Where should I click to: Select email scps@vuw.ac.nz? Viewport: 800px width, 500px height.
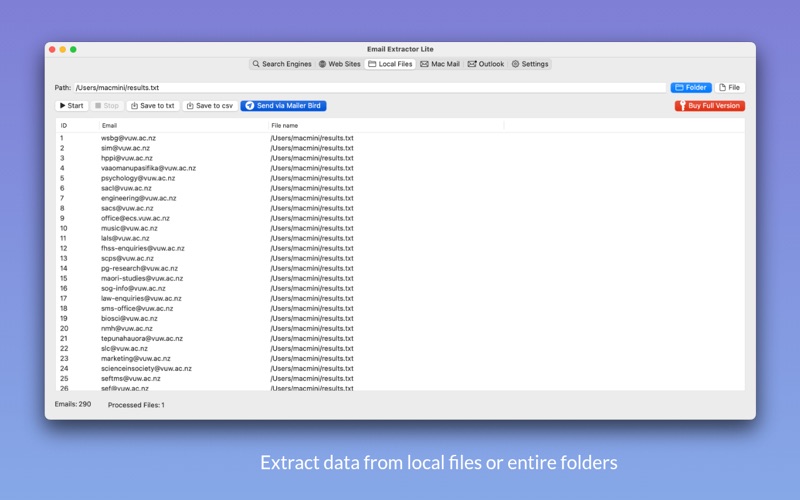(127, 258)
